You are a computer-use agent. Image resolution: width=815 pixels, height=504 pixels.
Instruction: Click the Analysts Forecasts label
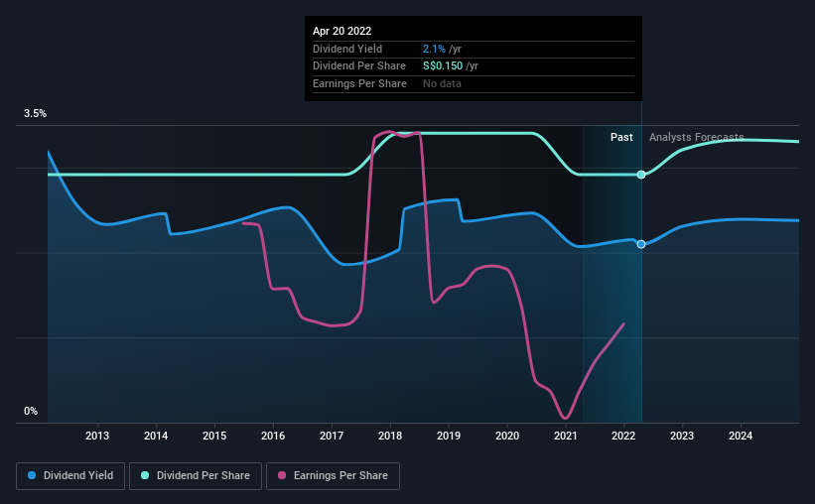697,137
